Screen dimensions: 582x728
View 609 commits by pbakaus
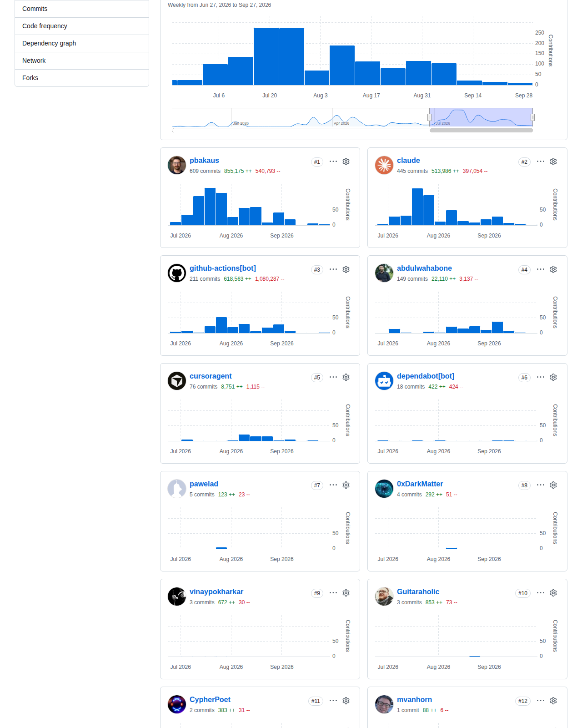pyautogui.click(x=205, y=171)
